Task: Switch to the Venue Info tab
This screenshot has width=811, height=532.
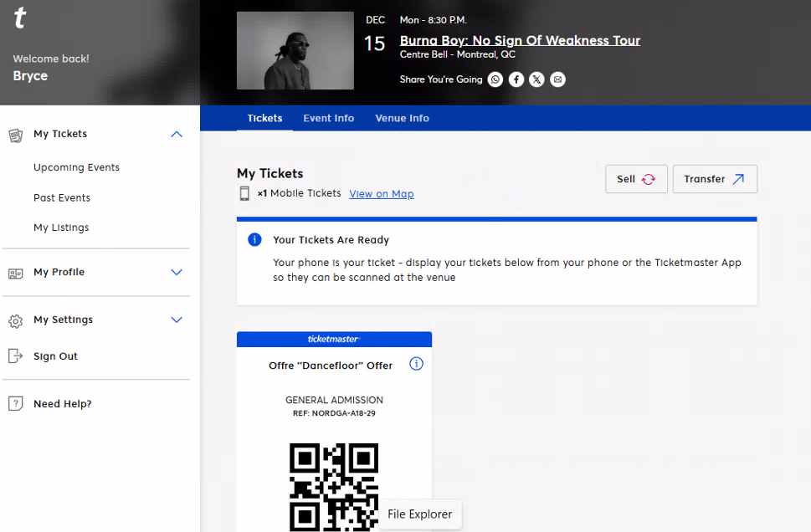Action: [402, 119]
